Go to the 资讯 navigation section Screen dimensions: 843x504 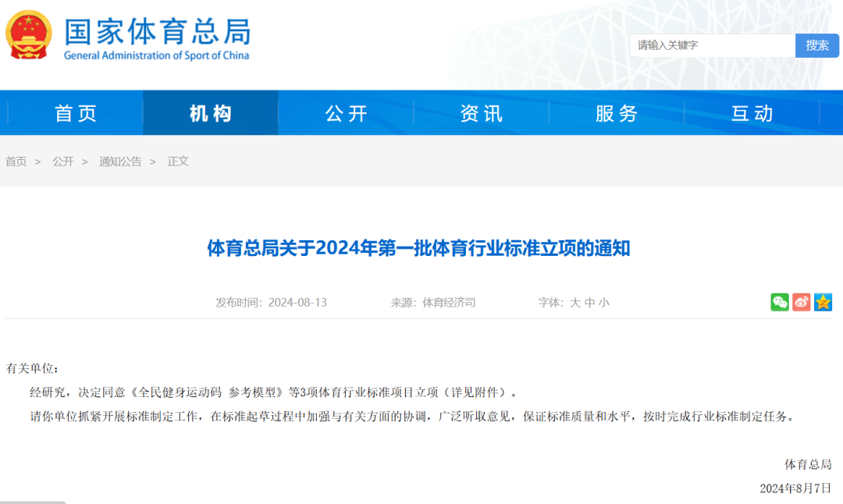(x=481, y=113)
